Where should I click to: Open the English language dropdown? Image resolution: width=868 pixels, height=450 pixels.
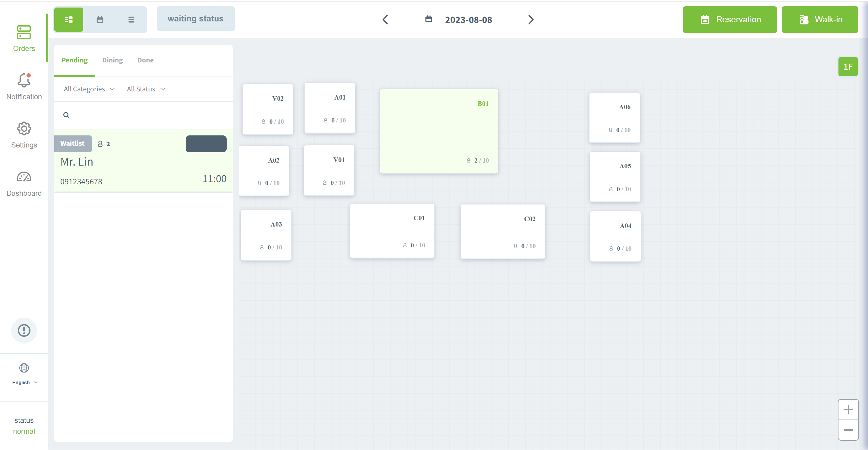[24, 382]
